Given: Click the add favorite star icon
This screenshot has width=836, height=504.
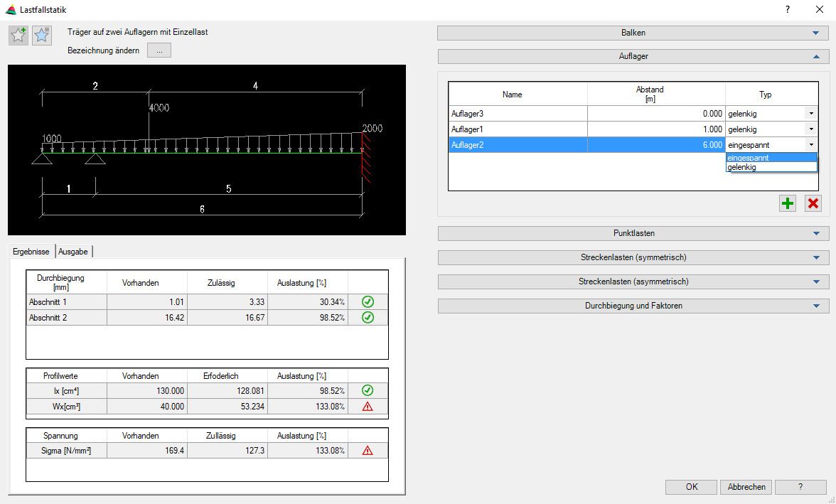Looking at the screenshot, I should point(18,35).
